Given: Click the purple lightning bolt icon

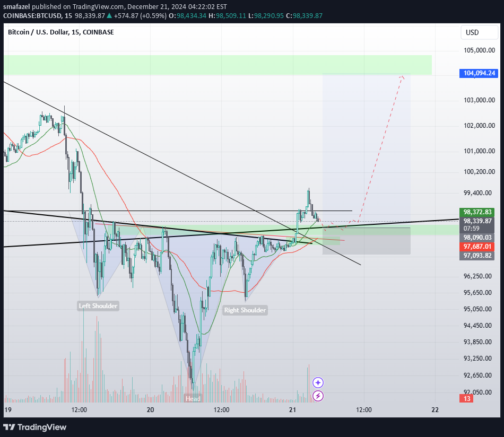Looking at the screenshot, I should pos(318,396).
